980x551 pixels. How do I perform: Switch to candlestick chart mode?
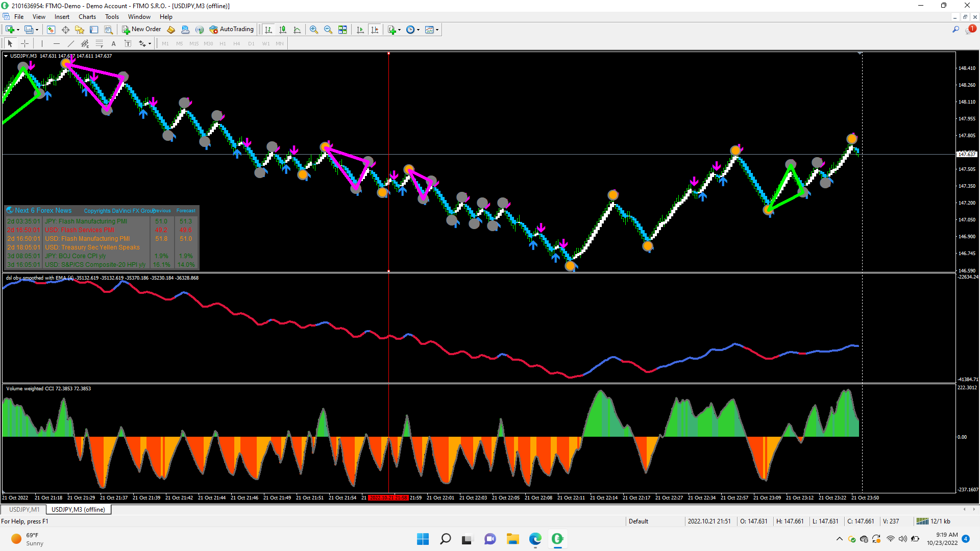283,30
